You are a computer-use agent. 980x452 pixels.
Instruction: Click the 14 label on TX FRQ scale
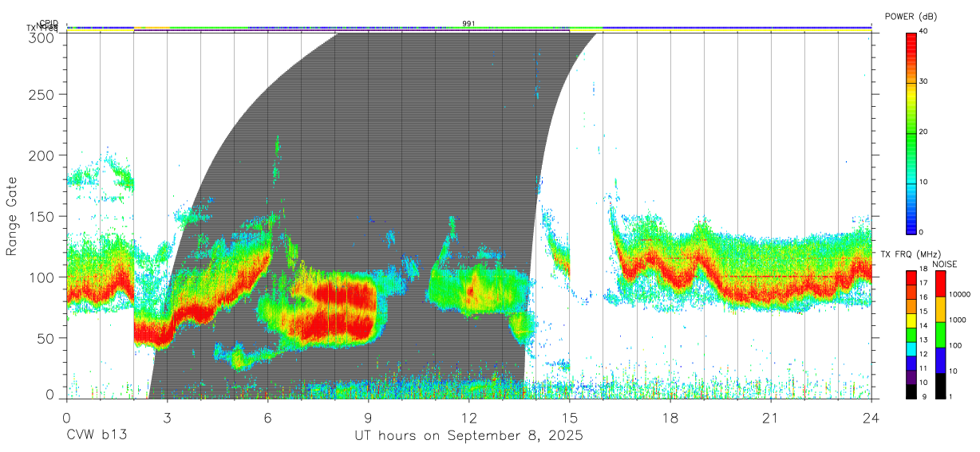(924, 326)
